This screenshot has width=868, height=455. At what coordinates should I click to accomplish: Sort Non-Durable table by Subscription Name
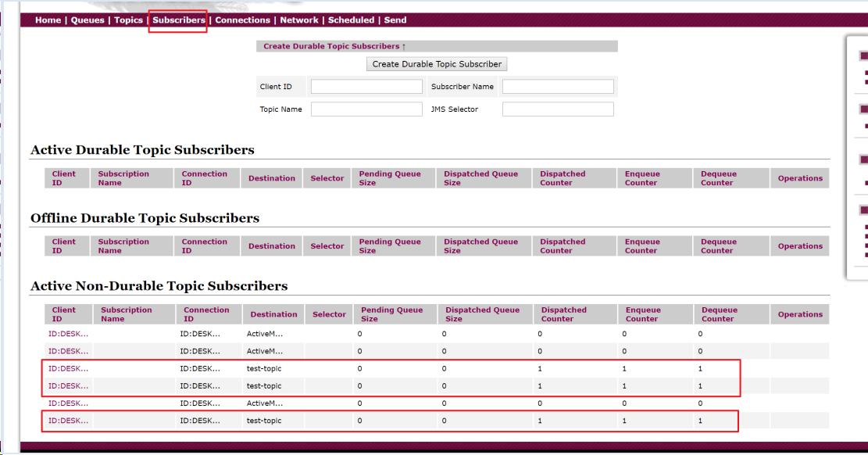pyautogui.click(x=134, y=314)
